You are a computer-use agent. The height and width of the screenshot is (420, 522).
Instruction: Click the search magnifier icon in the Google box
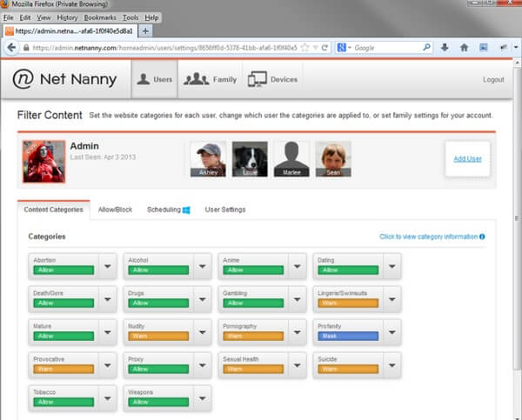[426, 47]
